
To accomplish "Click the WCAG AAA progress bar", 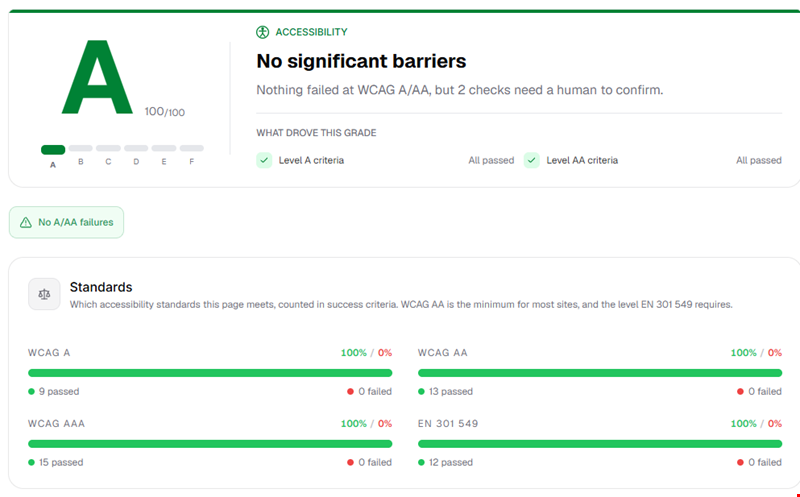I will 210,444.
